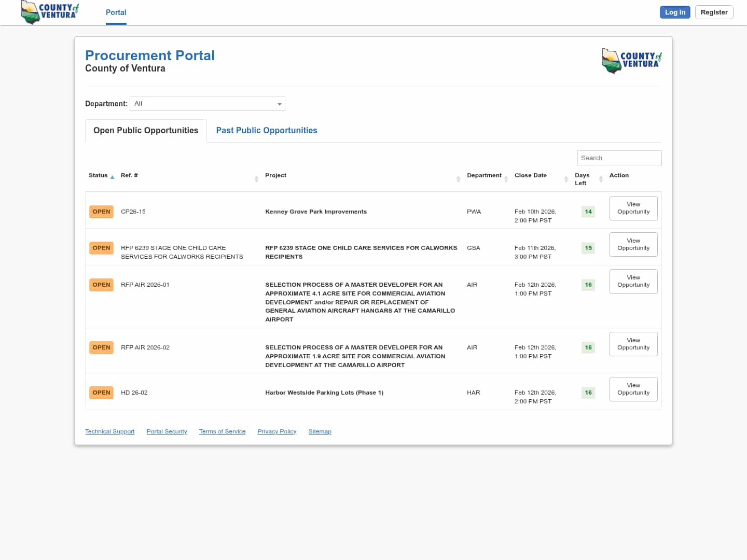Click into the Search input field
The height and width of the screenshot is (560, 747).
coord(619,158)
